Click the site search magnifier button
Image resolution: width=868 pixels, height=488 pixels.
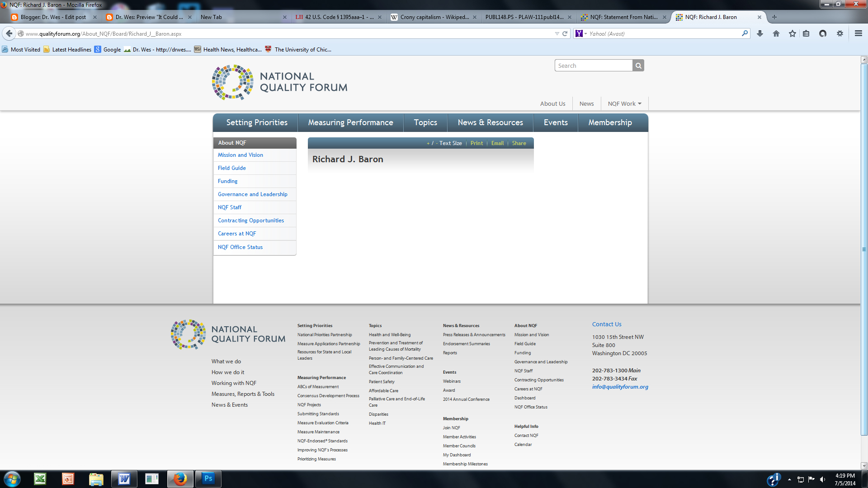(x=638, y=66)
